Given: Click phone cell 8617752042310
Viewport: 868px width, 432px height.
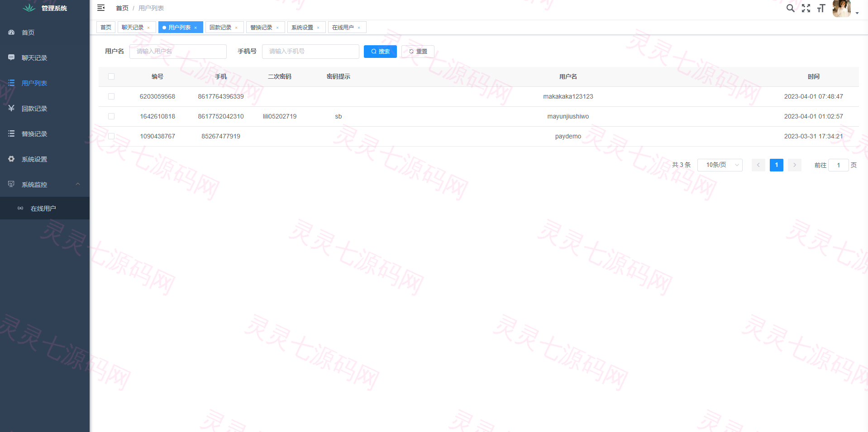Looking at the screenshot, I should (x=221, y=116).
